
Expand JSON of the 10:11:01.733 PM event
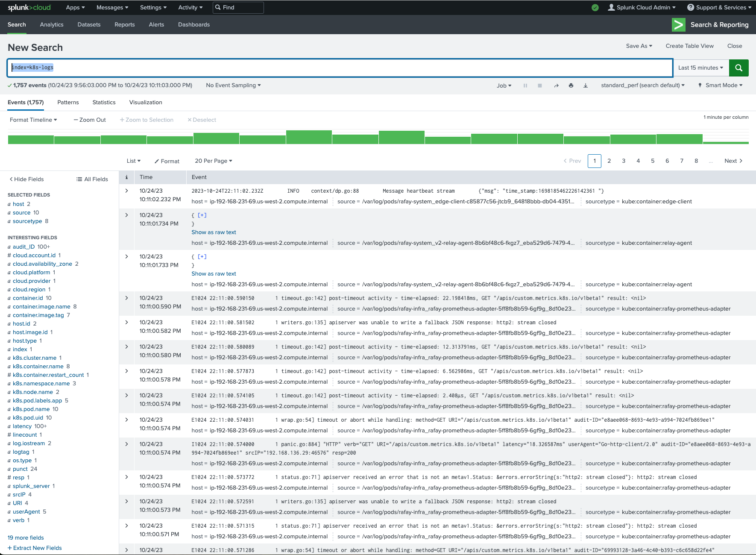[202, 256]
